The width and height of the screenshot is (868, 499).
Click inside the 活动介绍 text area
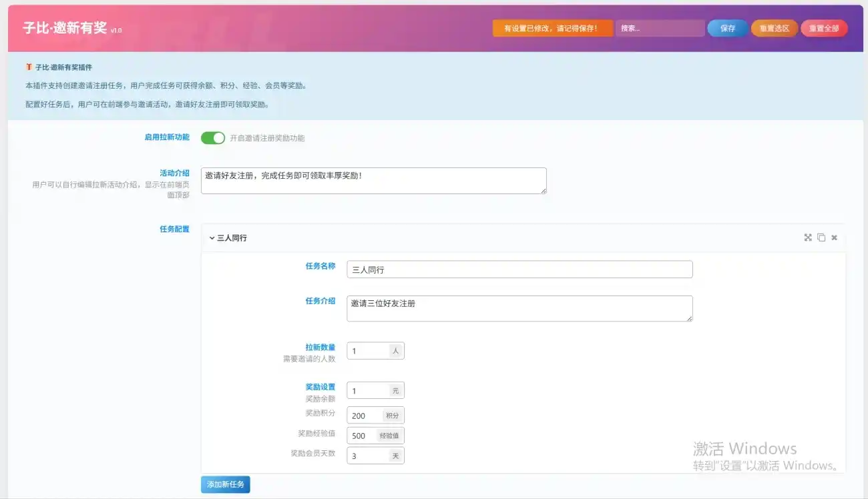tap(374, 180)
